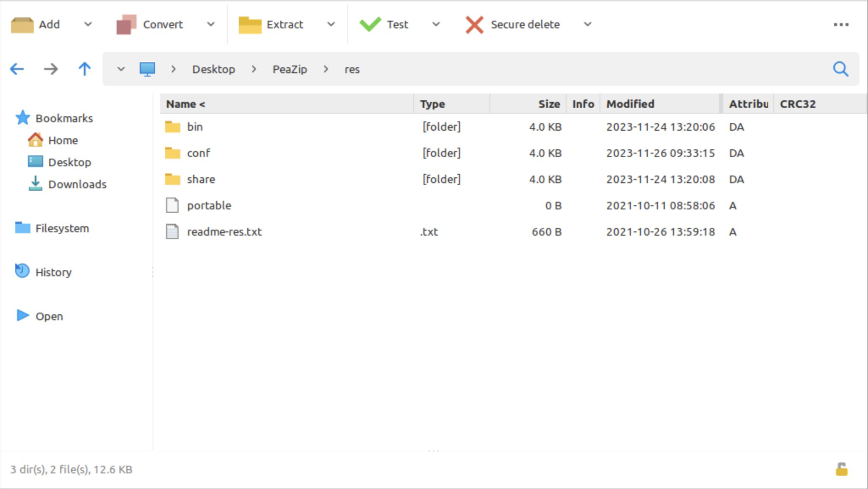This screenshot has height=489, width=868.
Task: Click the green Test checkmark icon
Action: [x=370, y=24]
